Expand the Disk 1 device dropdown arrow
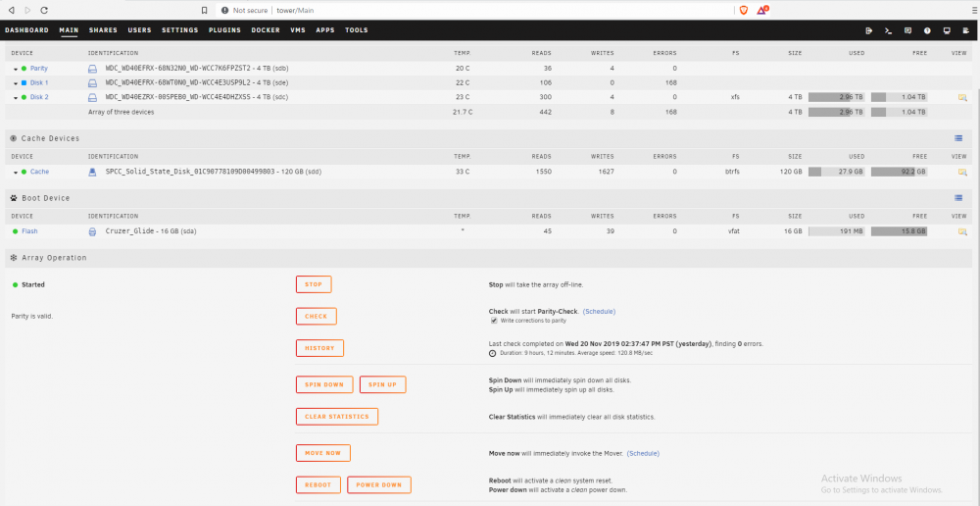Image resolution: width=980 pixels, height=506 pixels. point(16,83)
